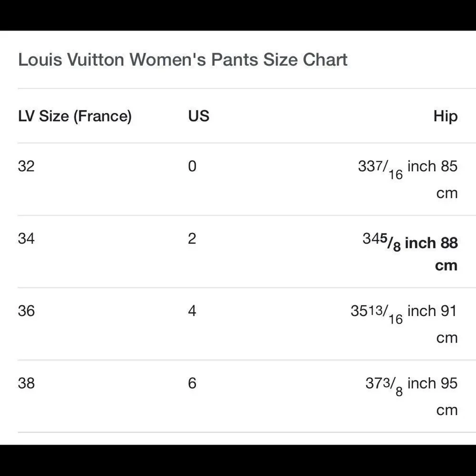Click LV size 32 in the first row
This screenshot has width=476, height=476.
click(x=26, y=166)
